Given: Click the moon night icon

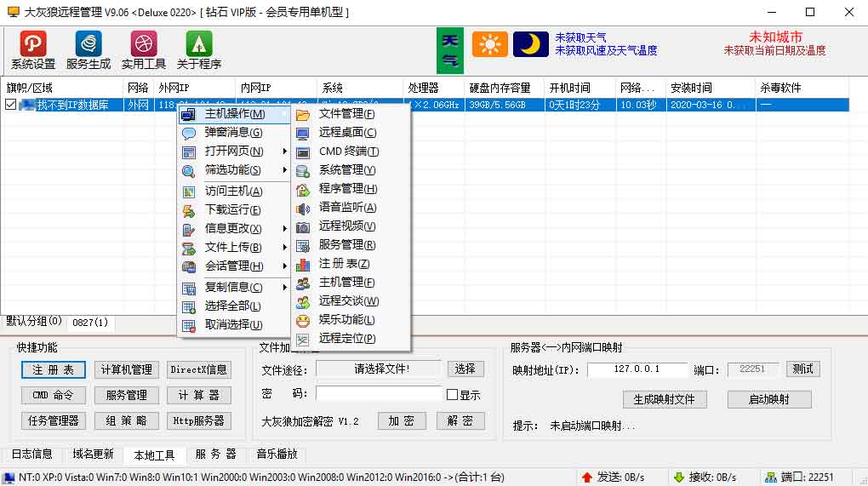Looking at the screenshot, I should tap(530, 44).
